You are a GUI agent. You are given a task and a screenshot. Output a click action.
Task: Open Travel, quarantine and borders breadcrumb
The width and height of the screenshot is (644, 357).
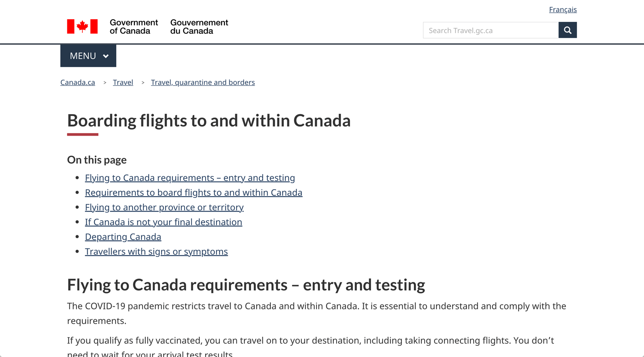(x=203, y=82)
